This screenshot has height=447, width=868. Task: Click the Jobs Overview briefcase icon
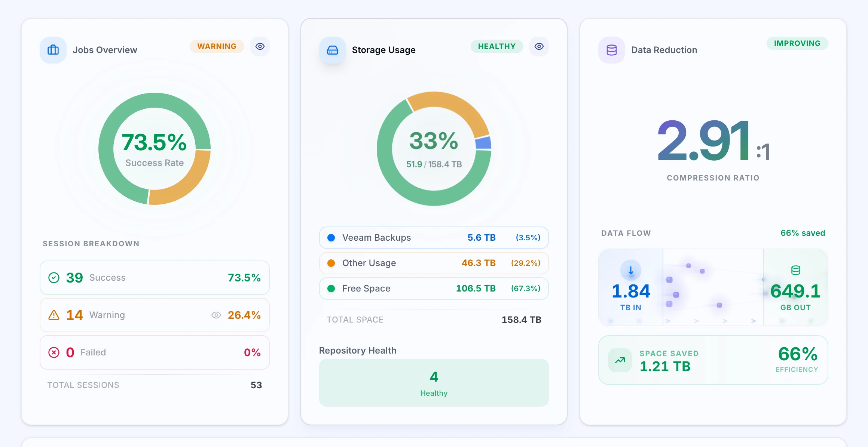click(x=53, y=50)
